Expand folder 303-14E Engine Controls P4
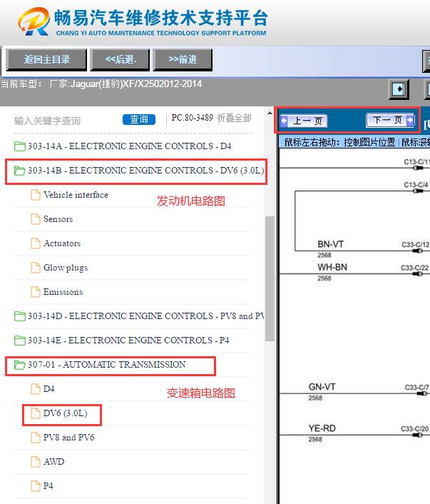The width and height of the screenshot is (430, 504). coord(128,341)
